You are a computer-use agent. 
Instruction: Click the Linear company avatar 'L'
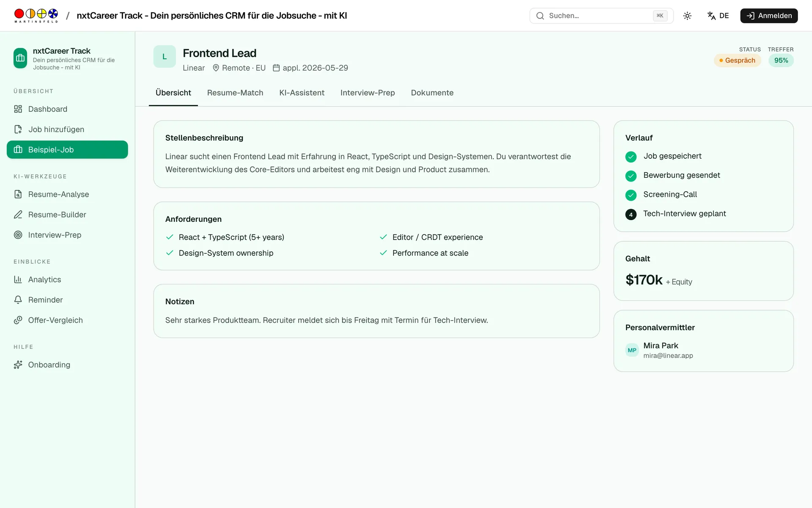click(165, 56)
